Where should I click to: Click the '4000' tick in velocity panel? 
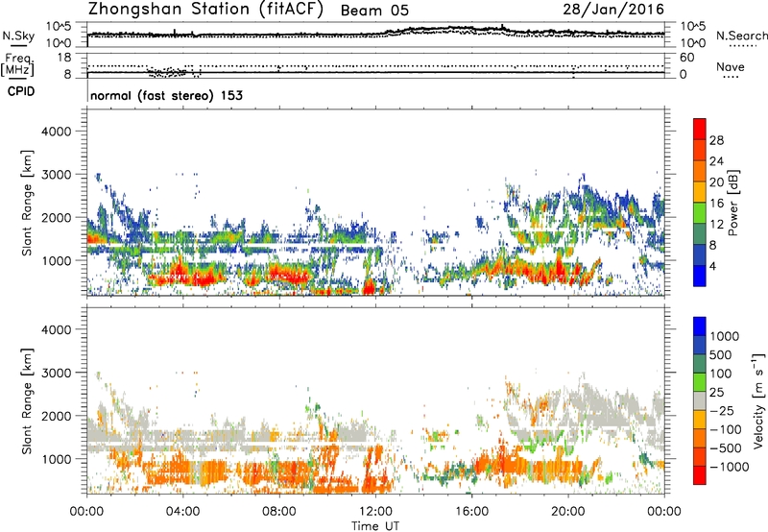[57, 329]
